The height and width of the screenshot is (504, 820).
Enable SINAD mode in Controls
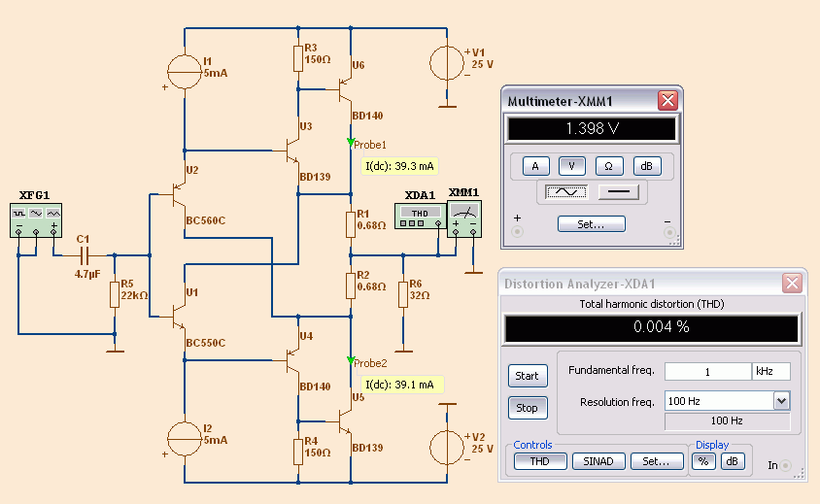pyautogui.click(x=598, y=461)
